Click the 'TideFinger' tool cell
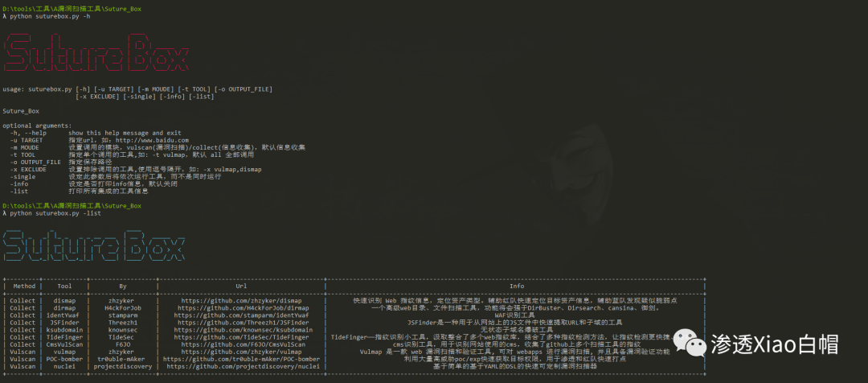The image size is (868, 383). point(65,337)
